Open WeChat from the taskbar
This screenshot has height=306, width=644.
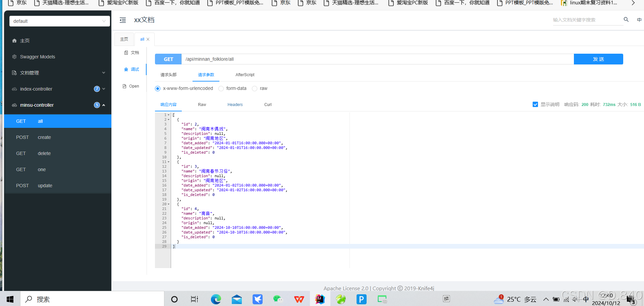278,299
